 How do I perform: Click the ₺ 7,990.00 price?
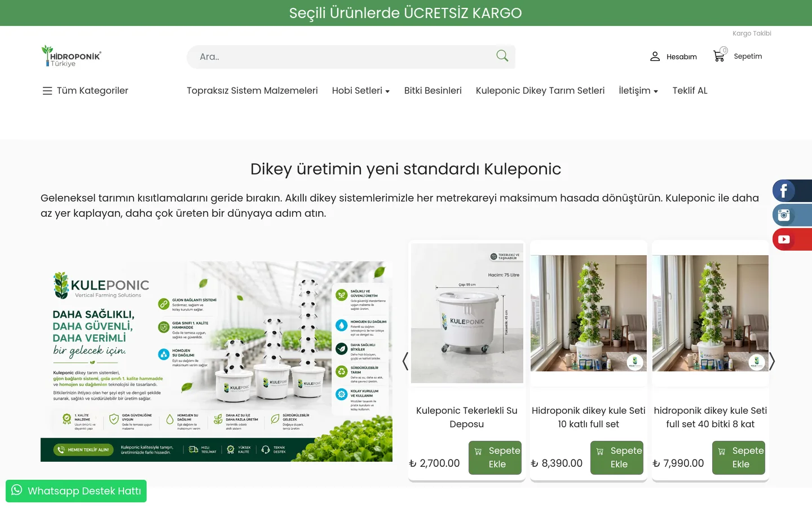click(x=678, y=463)
